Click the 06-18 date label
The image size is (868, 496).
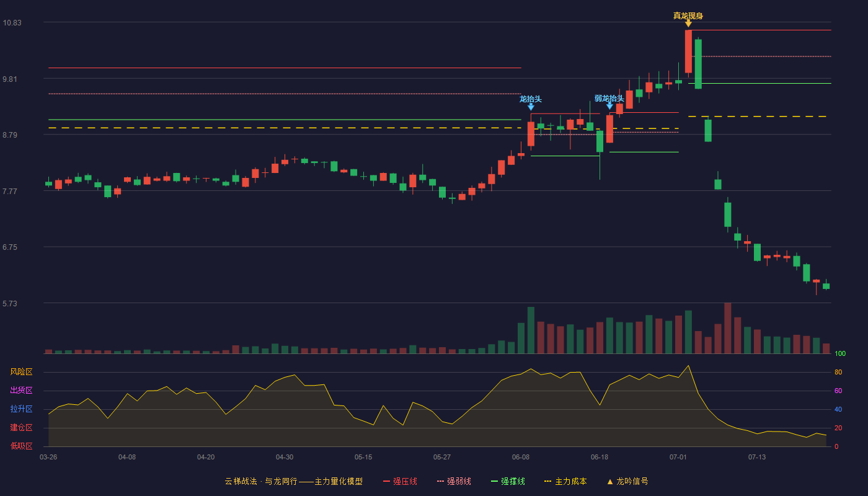click(x=600, y=457)
